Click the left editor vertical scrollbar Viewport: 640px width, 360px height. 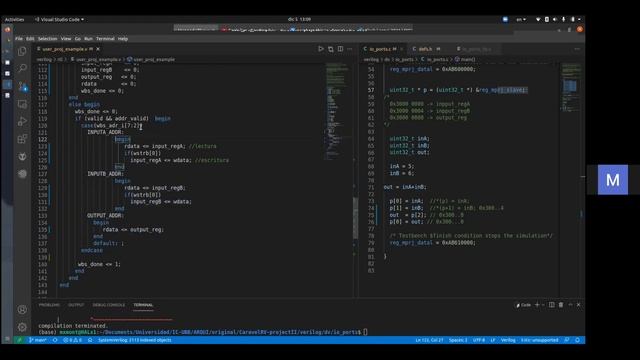355,218
